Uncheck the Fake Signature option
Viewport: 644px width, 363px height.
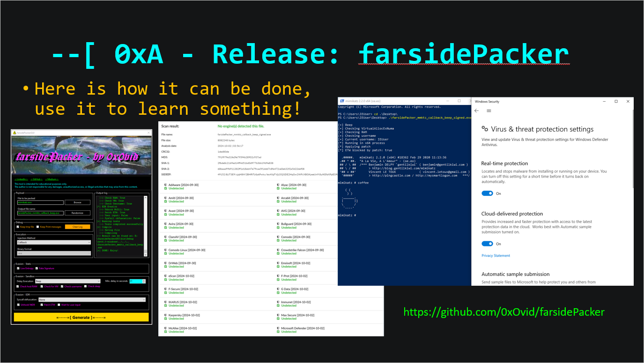[37, 268]
